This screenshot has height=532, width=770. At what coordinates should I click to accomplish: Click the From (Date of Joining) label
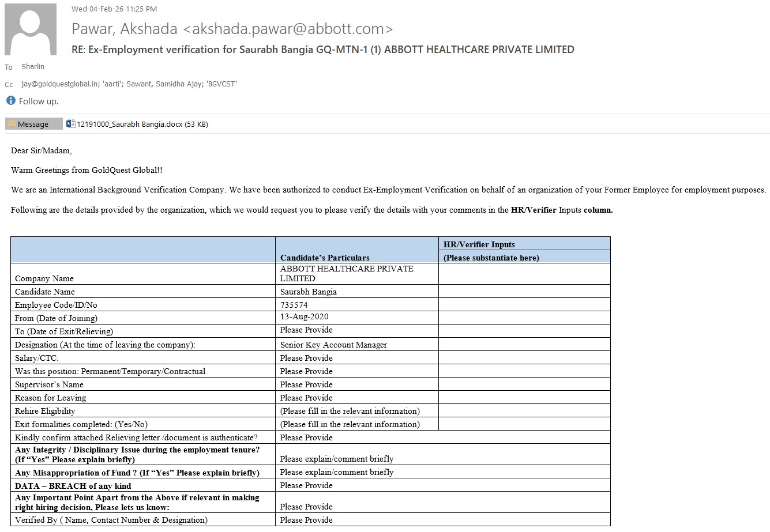[x=57, y=318]
